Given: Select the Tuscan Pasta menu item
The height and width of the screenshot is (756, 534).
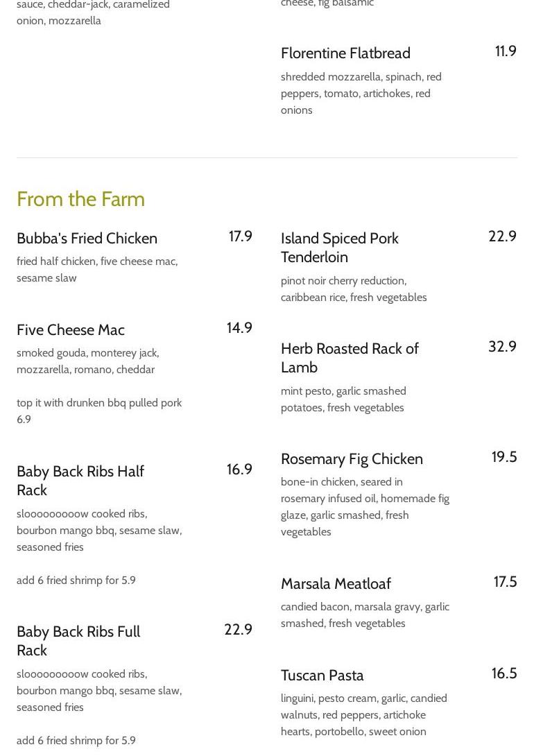Looking at the screenshot, I should 322,676.
